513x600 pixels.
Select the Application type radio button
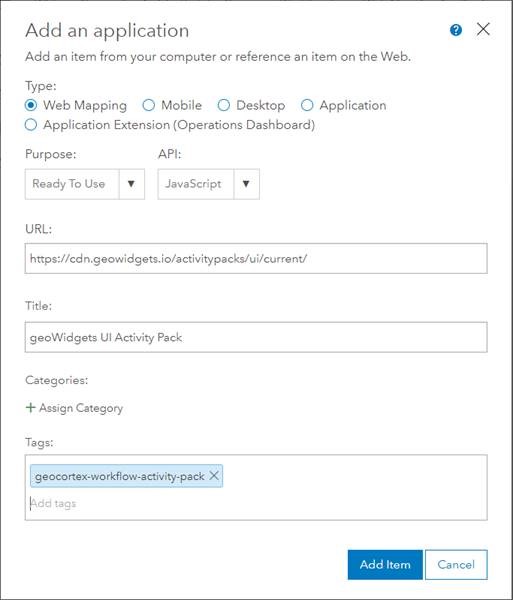(307, 105)
